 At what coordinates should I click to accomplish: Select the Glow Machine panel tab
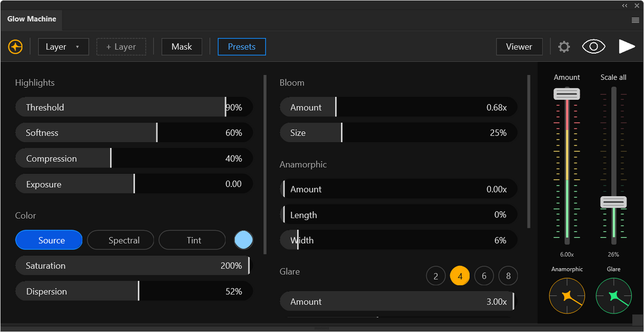32,19
